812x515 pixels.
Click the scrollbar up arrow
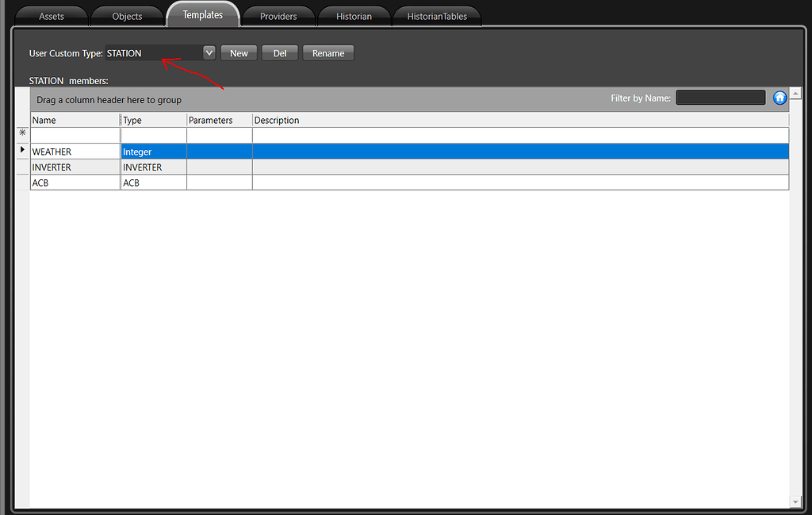[x=795, y=93]
